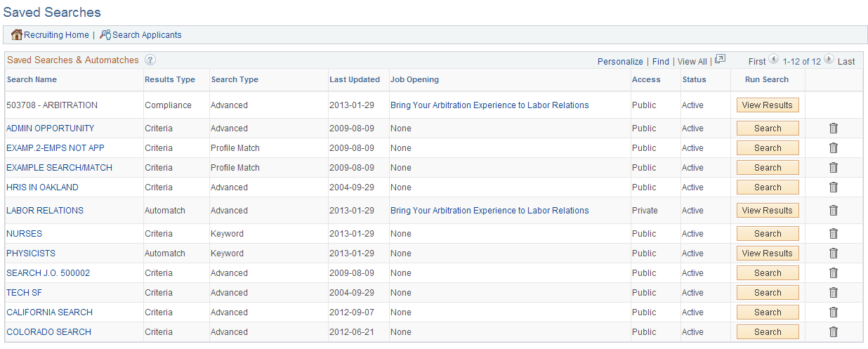868x349 pixels.
Task: Delete the LABOR RELATIONS saved search
Action: point(834,211)
